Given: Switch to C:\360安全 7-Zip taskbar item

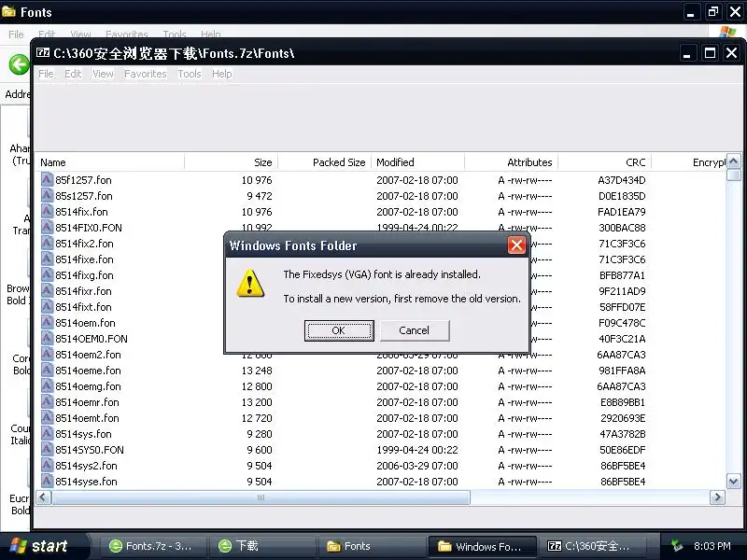Looking at the screenshot, I should 593,546.
